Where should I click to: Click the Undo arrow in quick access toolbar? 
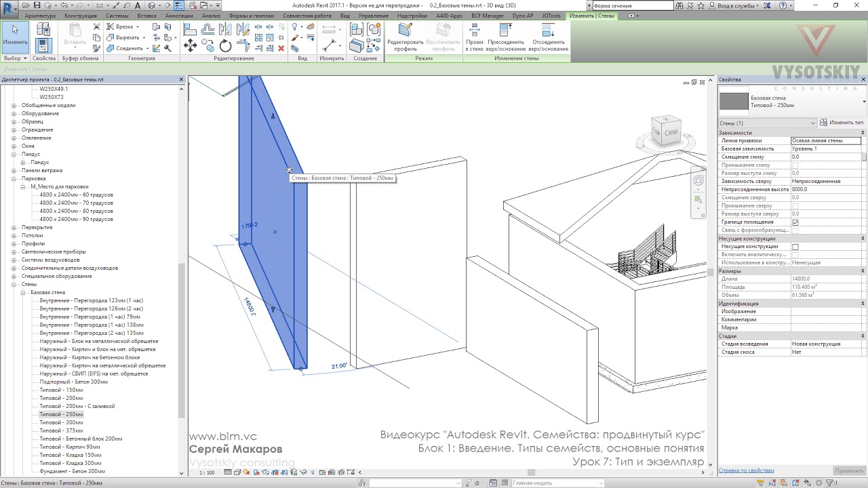point(65,5)
